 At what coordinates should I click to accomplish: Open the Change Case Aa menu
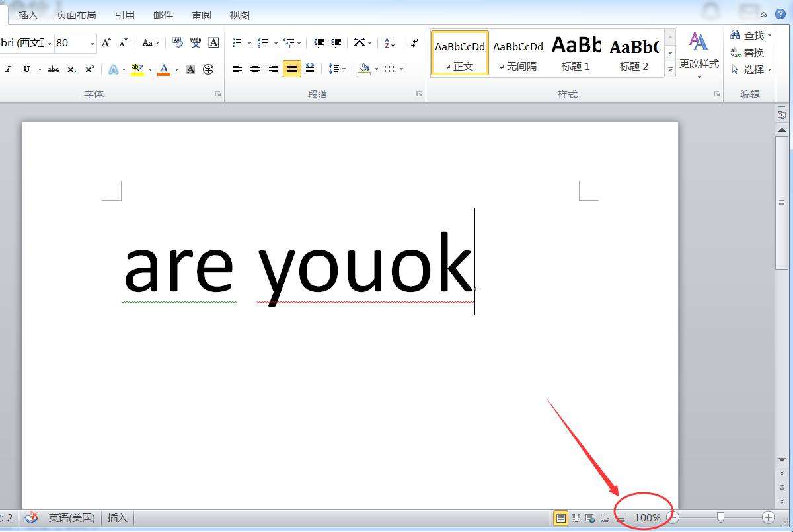click(x=151, y=43)
